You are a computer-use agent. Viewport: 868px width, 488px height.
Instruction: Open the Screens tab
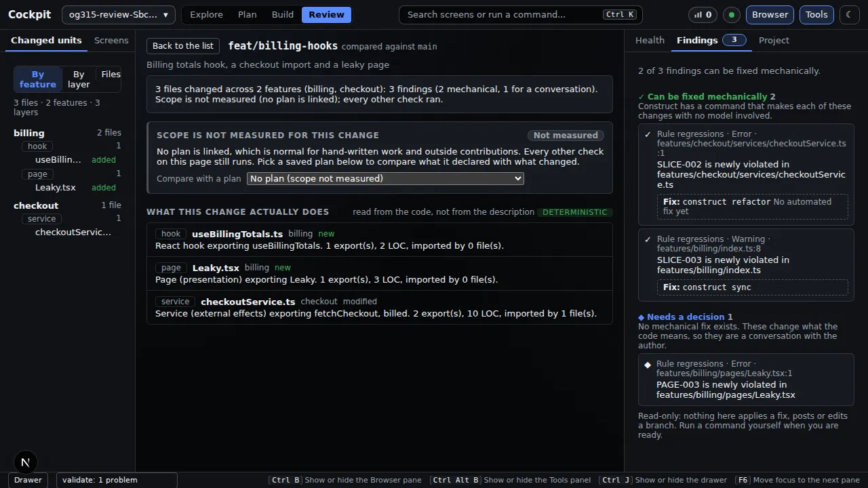coord(111,41)
